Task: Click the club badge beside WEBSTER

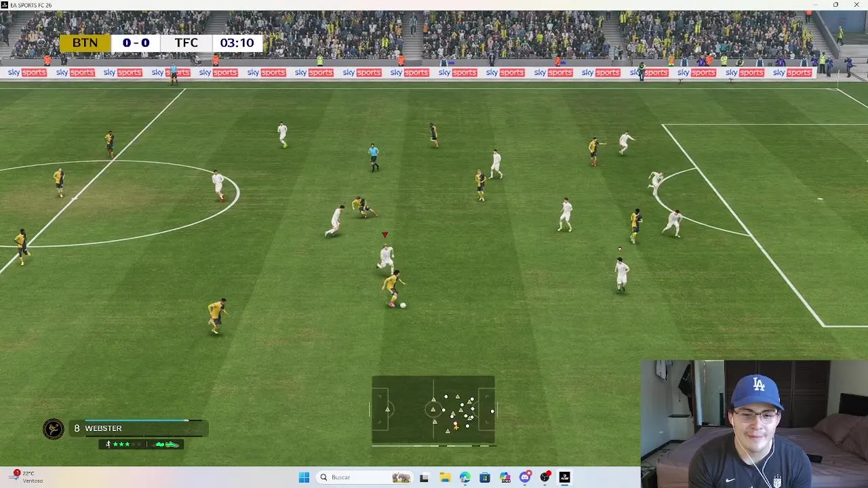Action: point(54,429)
